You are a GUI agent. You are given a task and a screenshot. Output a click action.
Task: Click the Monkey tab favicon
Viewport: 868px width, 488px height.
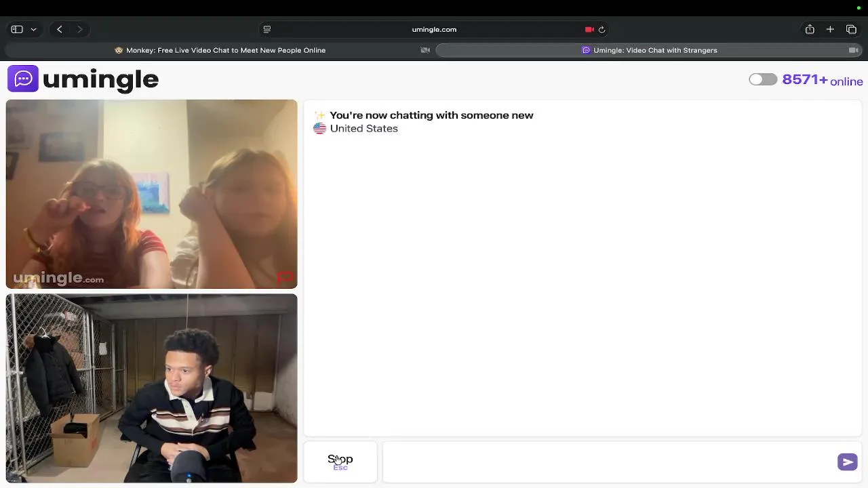(119, 50)
